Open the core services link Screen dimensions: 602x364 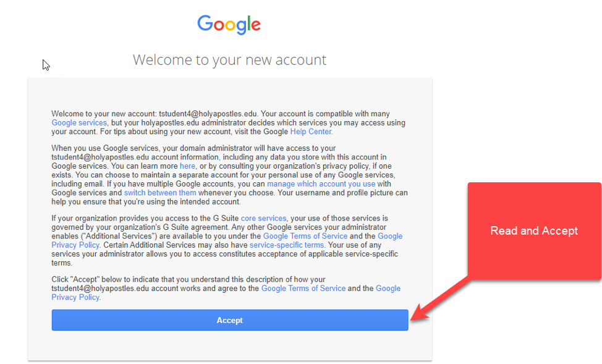click(x=263, y=218)
